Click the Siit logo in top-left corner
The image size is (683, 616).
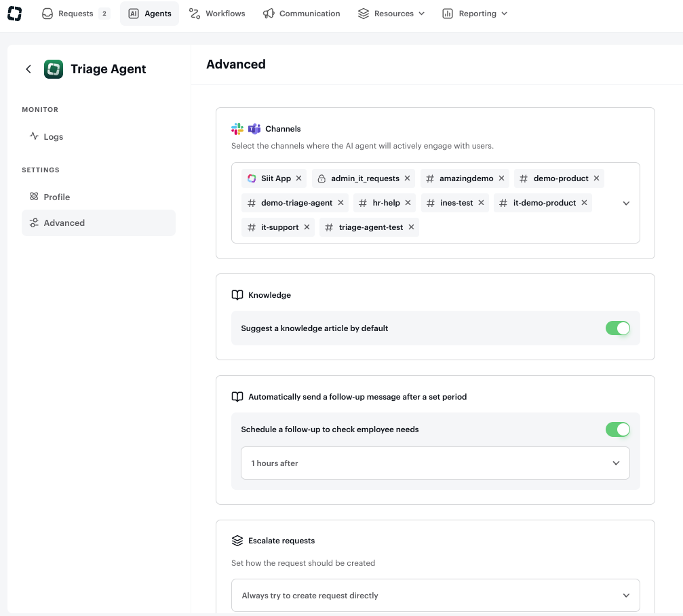coord(14,14)
